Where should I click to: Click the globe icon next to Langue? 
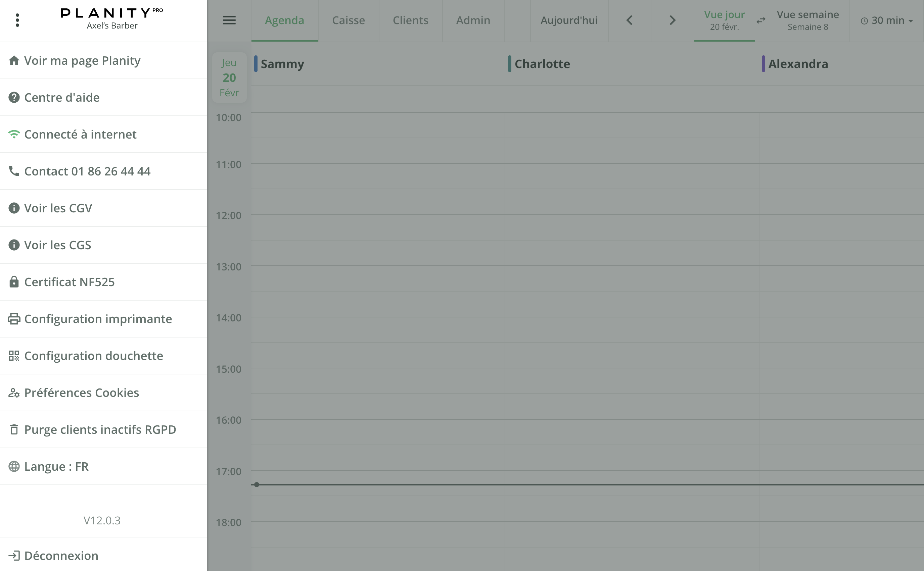pos(14,466)
